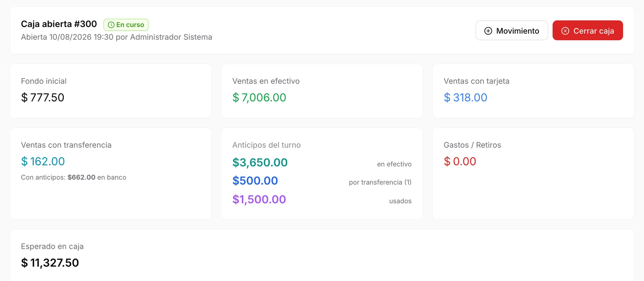Select the $500.00 anticipos amount

(255, 181)
